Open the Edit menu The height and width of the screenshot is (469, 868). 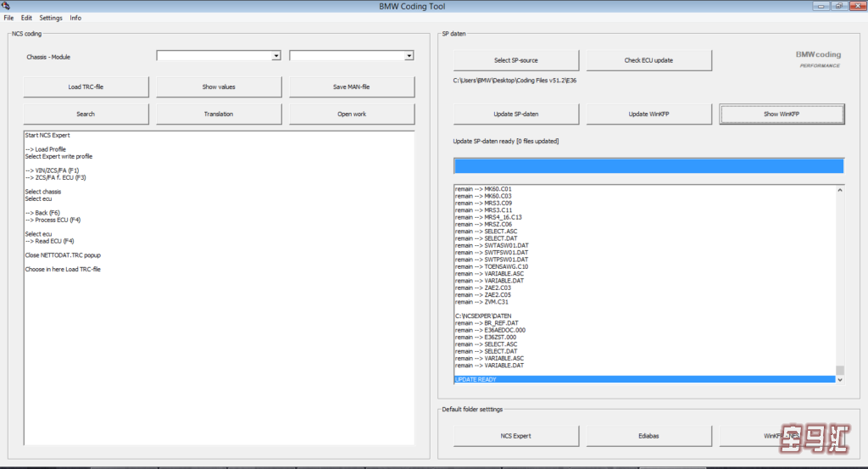(x=26, y=18)
